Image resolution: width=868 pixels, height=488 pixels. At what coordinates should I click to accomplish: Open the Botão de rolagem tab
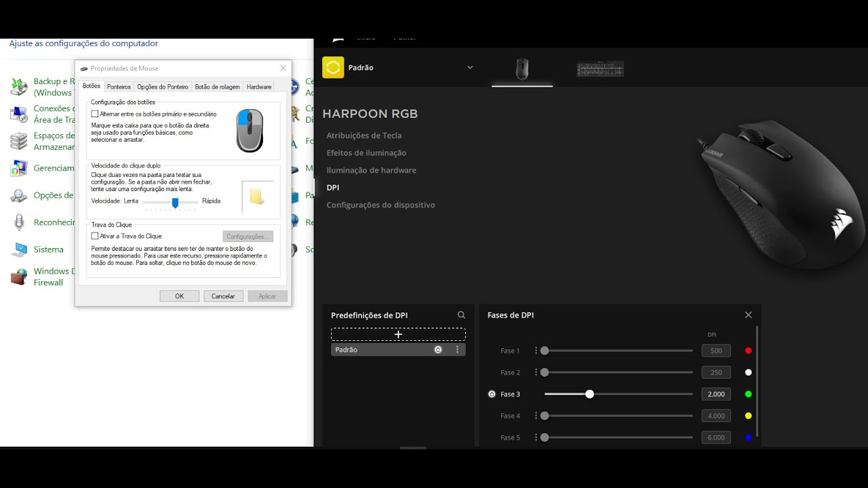click(217, 87)
